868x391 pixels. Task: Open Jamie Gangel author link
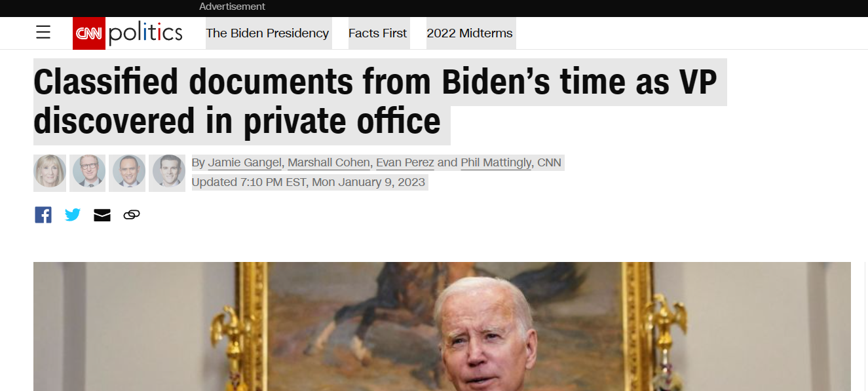pyautogui.click(x=245, y=162)
